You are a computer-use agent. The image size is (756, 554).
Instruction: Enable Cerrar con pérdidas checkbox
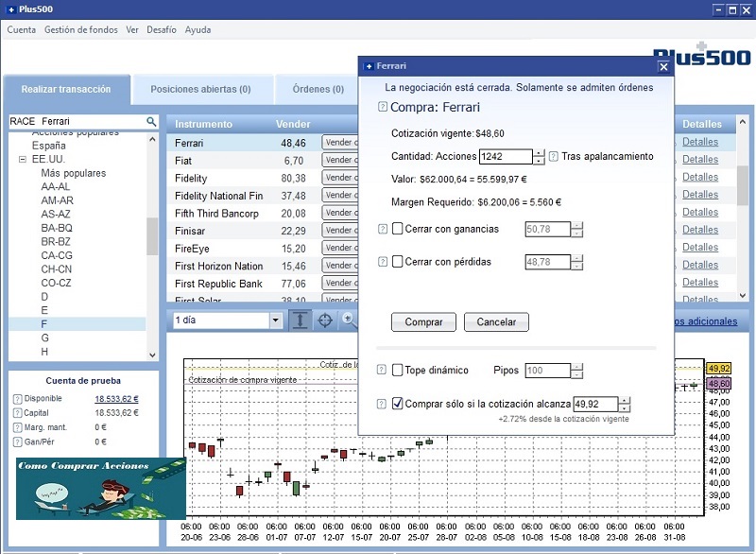(x=397, y=261)
